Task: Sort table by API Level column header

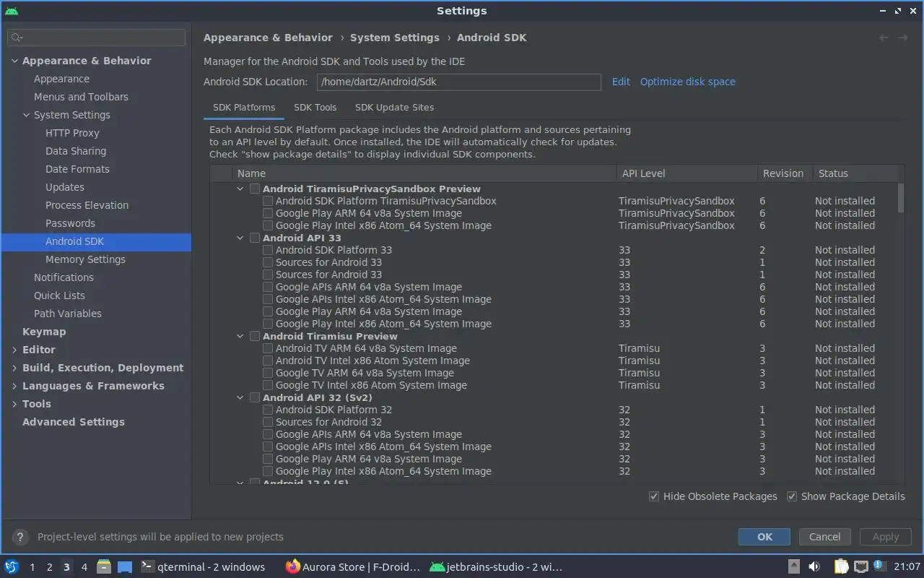Action: pyautogui.click(x=687, y=173)
